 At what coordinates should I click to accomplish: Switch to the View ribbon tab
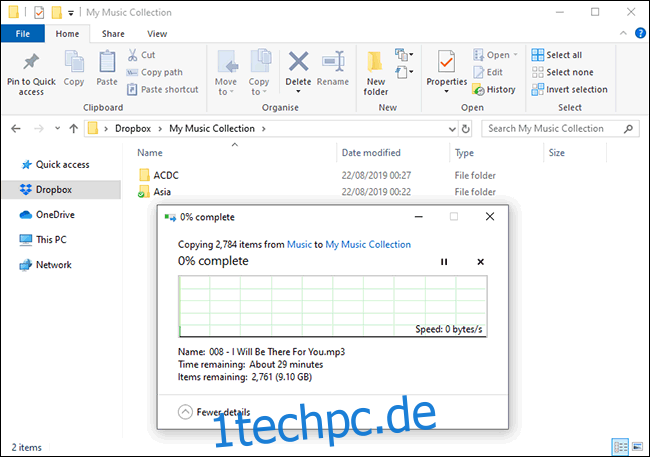(x=157, y=33)
